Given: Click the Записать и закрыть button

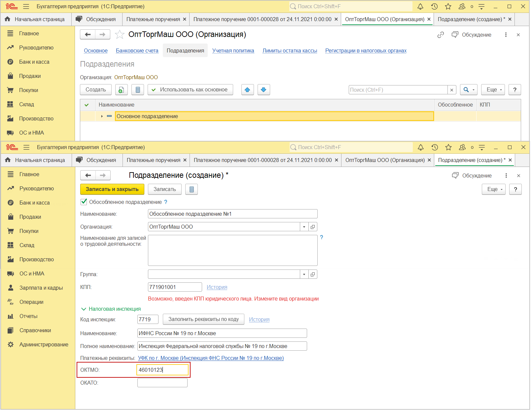Looking at the screenshot, I should coord(112,189).
